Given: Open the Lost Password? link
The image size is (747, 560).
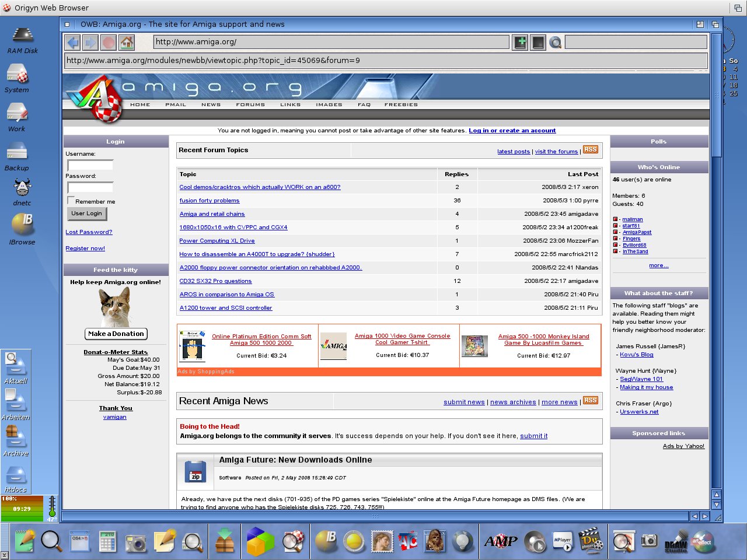Looking at the screenshot, I should pos(89,232).
